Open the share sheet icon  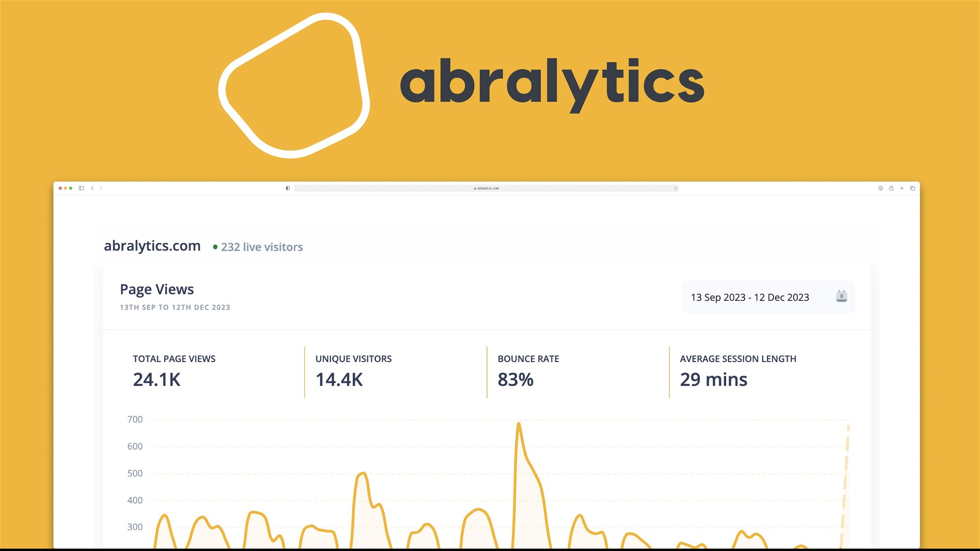(x=891, y=188)
